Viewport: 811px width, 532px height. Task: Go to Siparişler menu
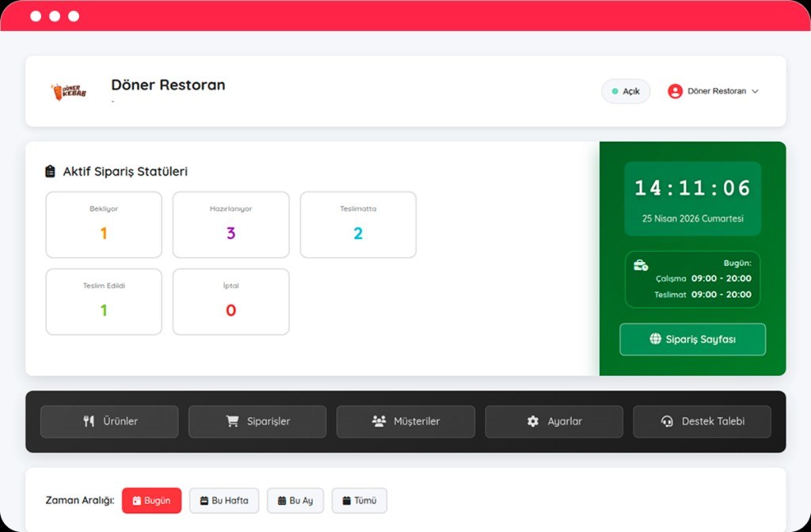point(257,421)
